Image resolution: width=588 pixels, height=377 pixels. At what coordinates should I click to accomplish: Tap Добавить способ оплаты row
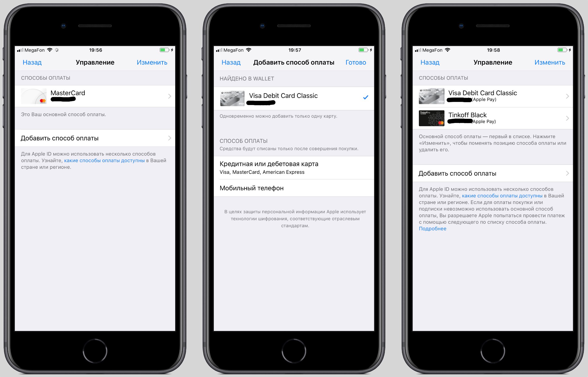(x=98, y=138)
